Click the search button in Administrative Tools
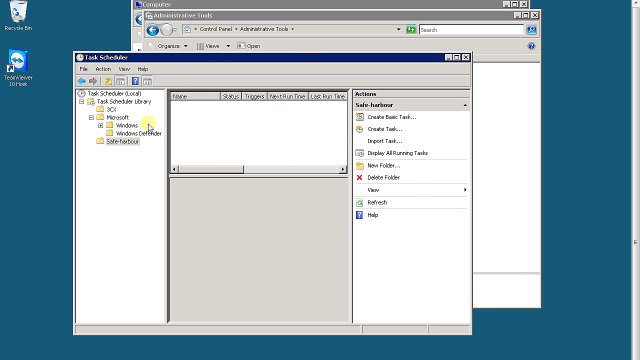The image size is (640, 360). point(531,29)
